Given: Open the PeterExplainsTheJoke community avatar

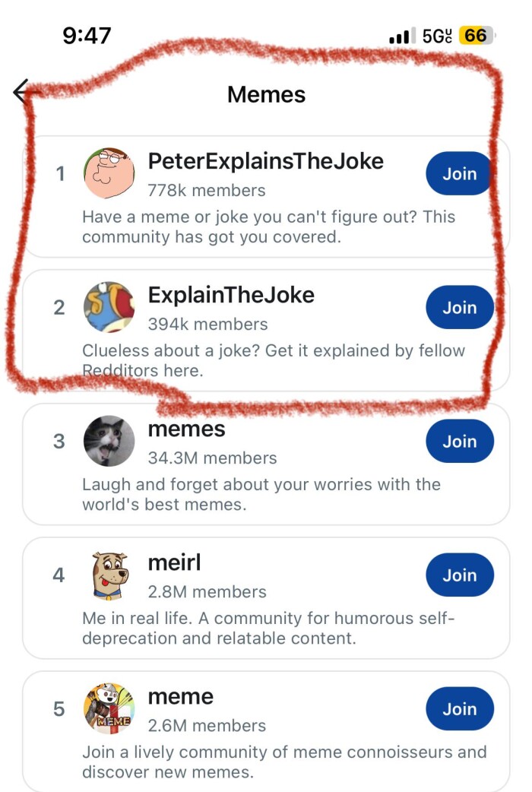Looking at the screenshot, I should pos(109,173).
